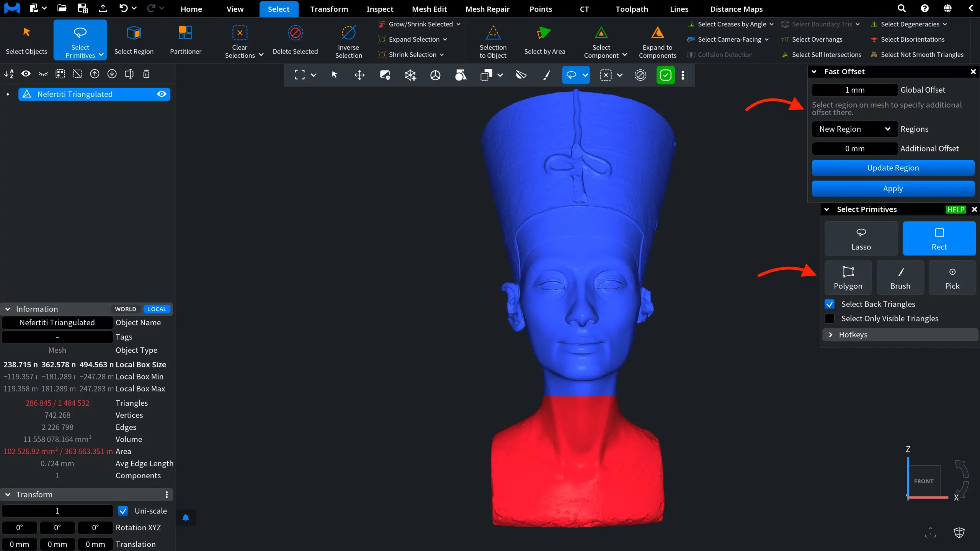Click the trash icon in scene toolbar
This screenshot has height=551, width=980.
tap(146, 74)
